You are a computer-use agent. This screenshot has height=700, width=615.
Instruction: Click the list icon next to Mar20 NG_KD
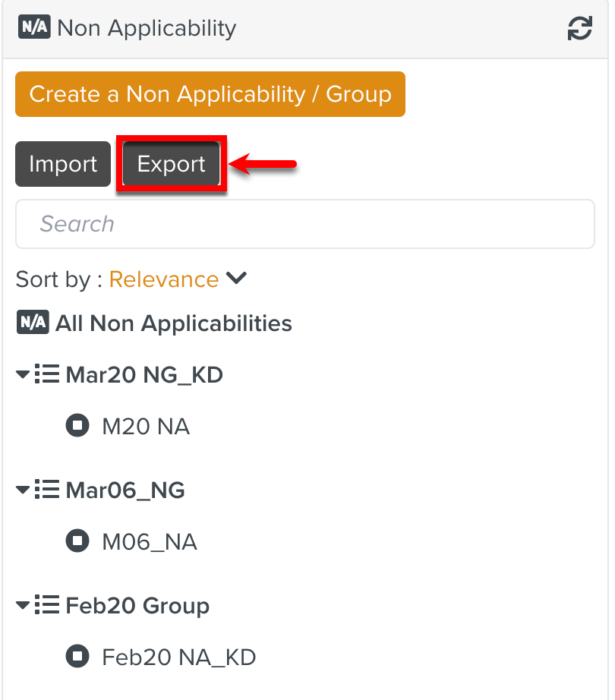[x=47, y=374]
